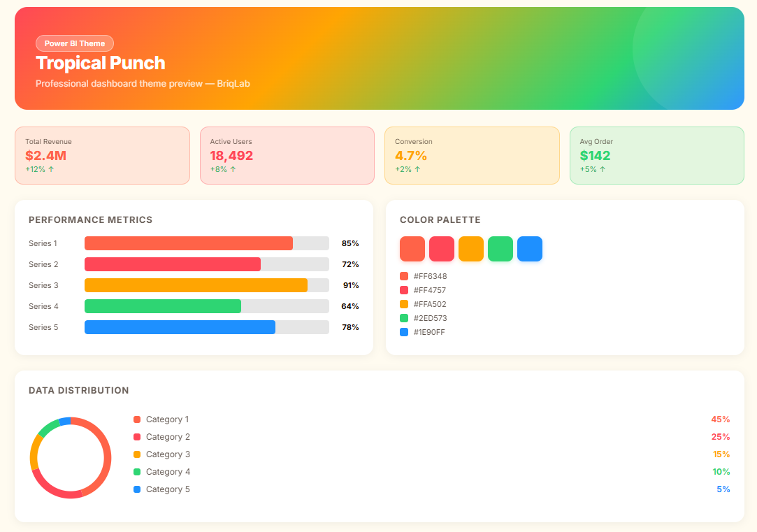Select the Category 5 legend item
The image size is (757, 532).
[168, 489]
